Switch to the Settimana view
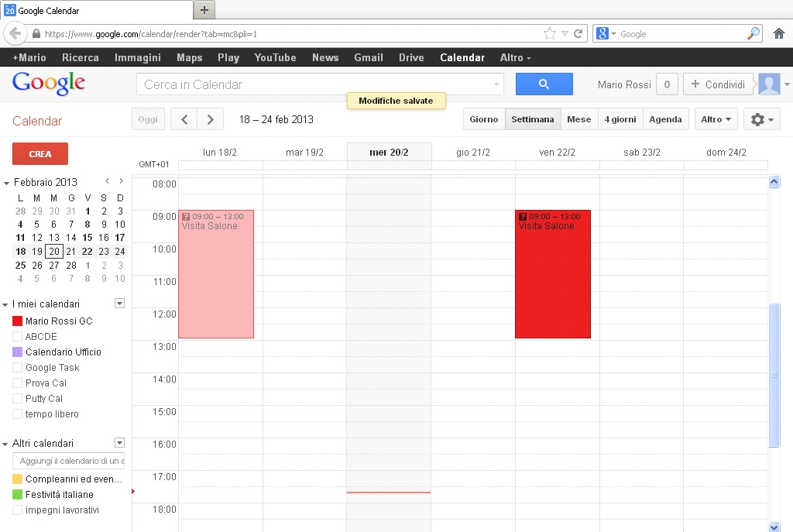The width and height of the screenshot is (793, 532). pyautogui.click(x=533, y=119)
